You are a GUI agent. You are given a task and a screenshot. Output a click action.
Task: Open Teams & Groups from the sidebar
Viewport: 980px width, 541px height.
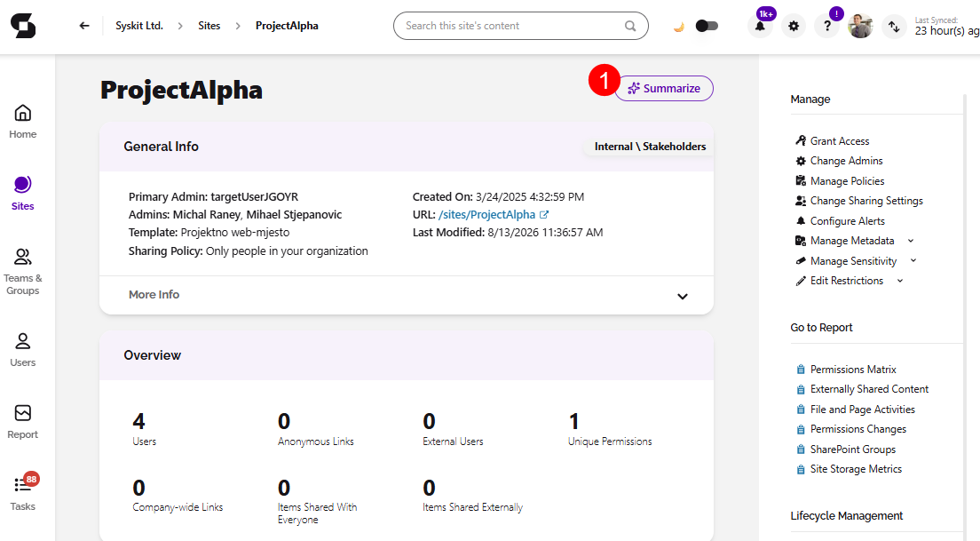[x=22, y=272]
